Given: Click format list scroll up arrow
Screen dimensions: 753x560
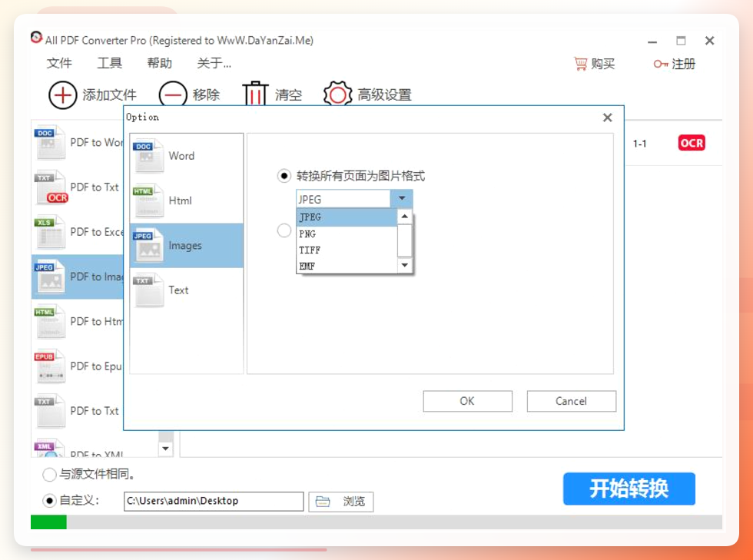Looking at the screenshot, I should pyautogui.click(x=405, y=217).
